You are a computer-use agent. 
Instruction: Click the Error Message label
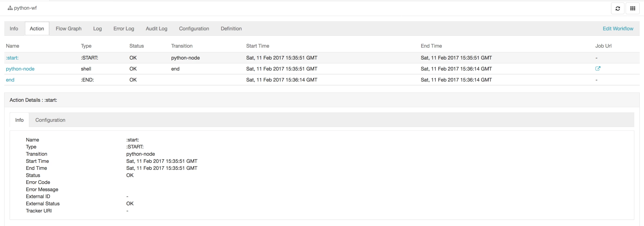(x=42, y=190)
